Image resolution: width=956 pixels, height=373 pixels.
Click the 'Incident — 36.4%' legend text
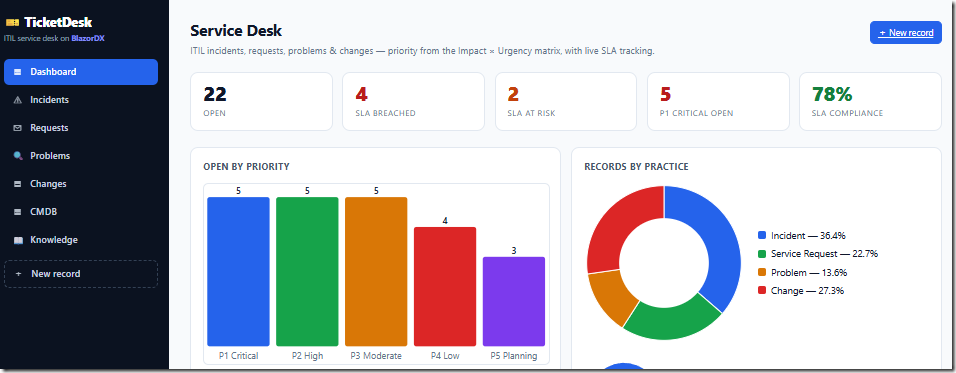[x=808, y=235]
